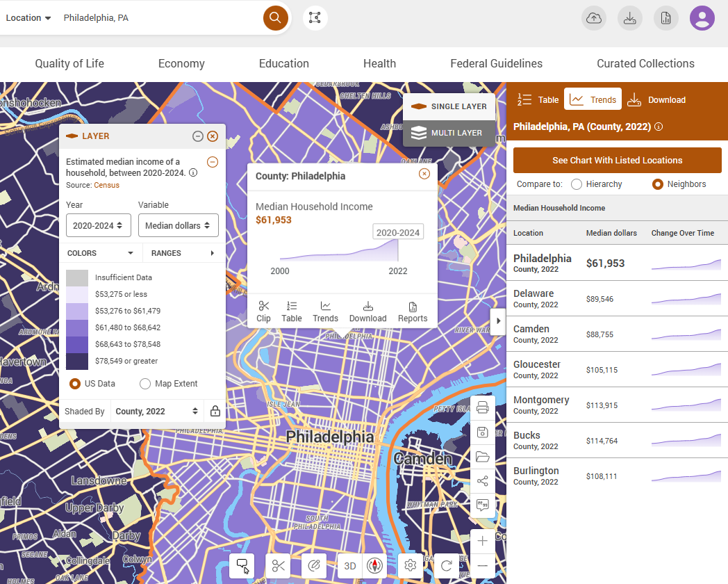Image resolution: width=728 pixels, height=584 pixels.
Task: Toggle the 3D map view button
Action: [x=350, y=566]
